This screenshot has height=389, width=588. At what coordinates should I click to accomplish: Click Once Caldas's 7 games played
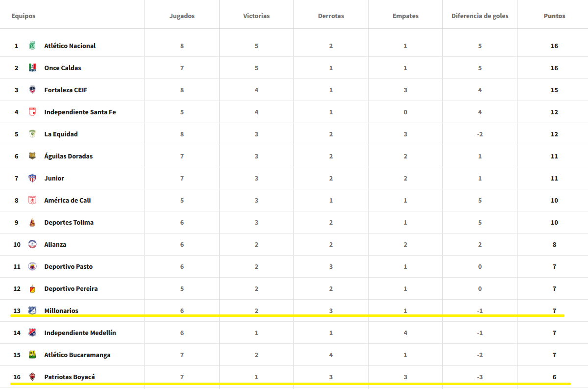182,68
